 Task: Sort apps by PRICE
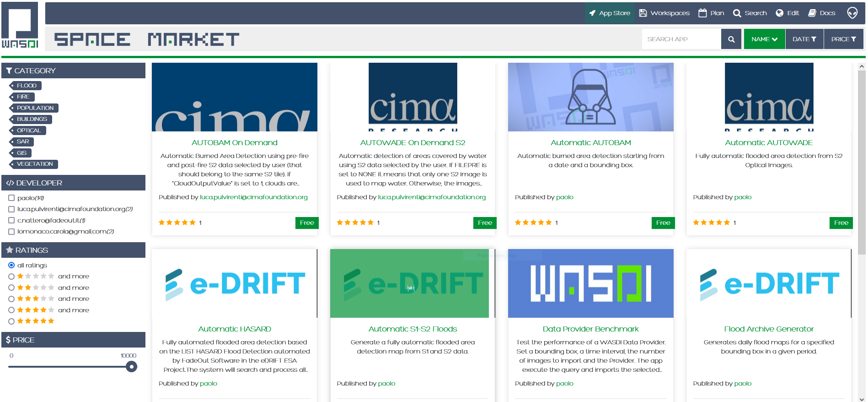[844, 39]
